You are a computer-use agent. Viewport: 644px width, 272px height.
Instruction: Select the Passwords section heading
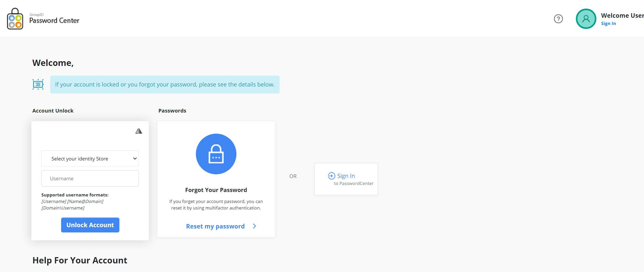pos(172,110)
